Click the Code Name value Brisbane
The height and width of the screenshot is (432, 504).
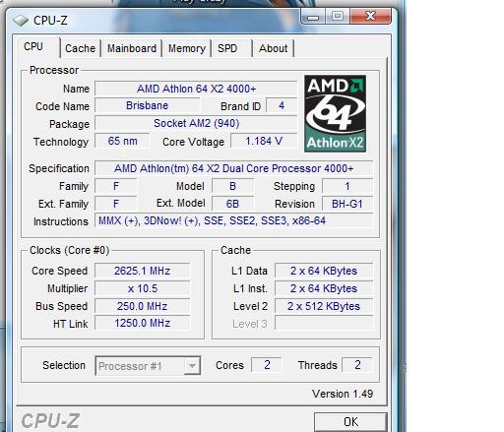click(x=147, y=105)
